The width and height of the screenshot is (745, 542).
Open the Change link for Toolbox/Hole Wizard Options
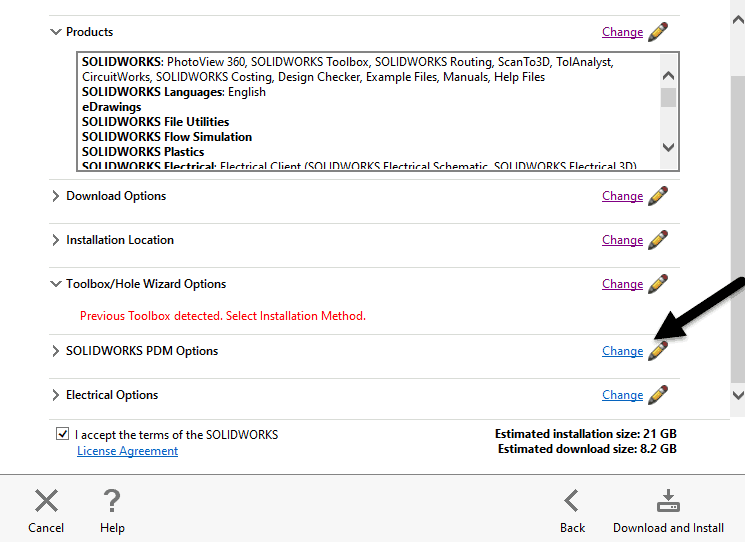[x=622, y=284]
